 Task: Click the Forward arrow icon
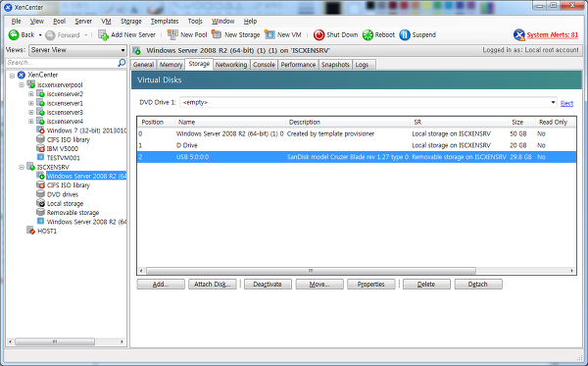(50, 35)
